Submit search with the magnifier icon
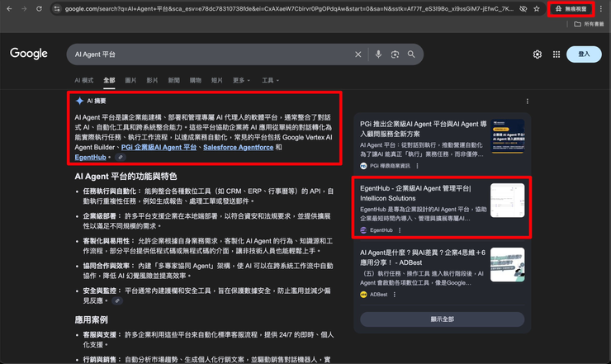611x364 pixels. [411, 54]
